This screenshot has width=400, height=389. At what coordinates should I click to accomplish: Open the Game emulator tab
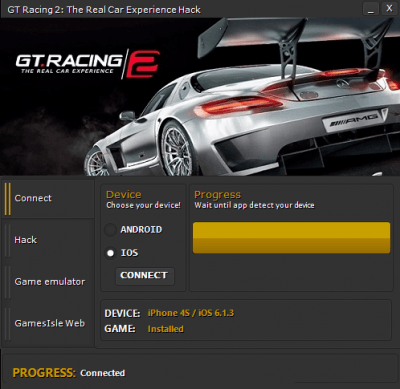point(48,282)
